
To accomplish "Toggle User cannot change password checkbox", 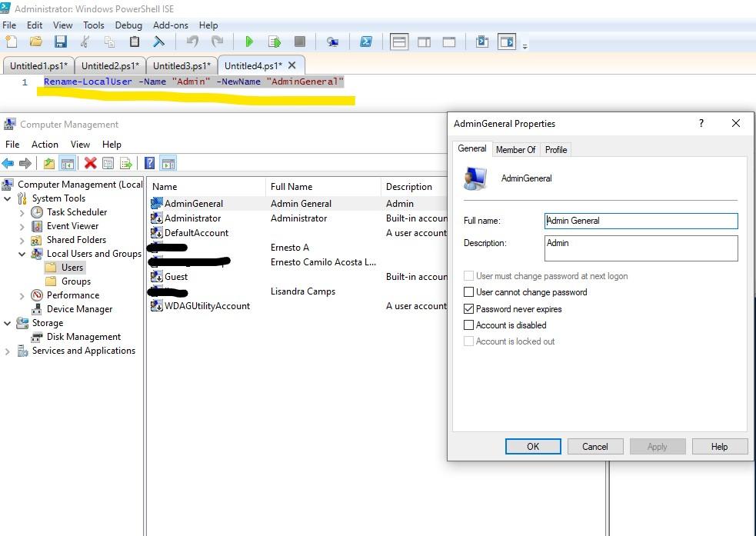I will (468, 292).
